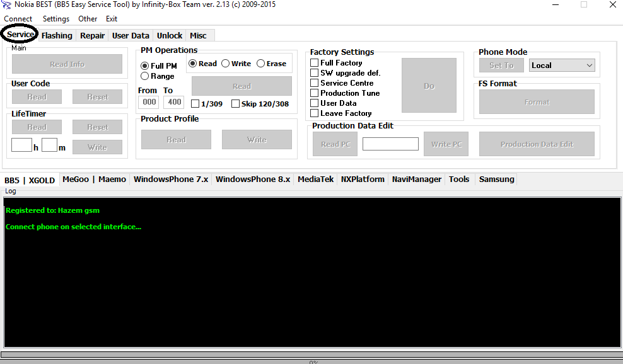The image size is (623, 364).
Task: Select the NXPlatform tab
Action: click(x=363, y=179)
